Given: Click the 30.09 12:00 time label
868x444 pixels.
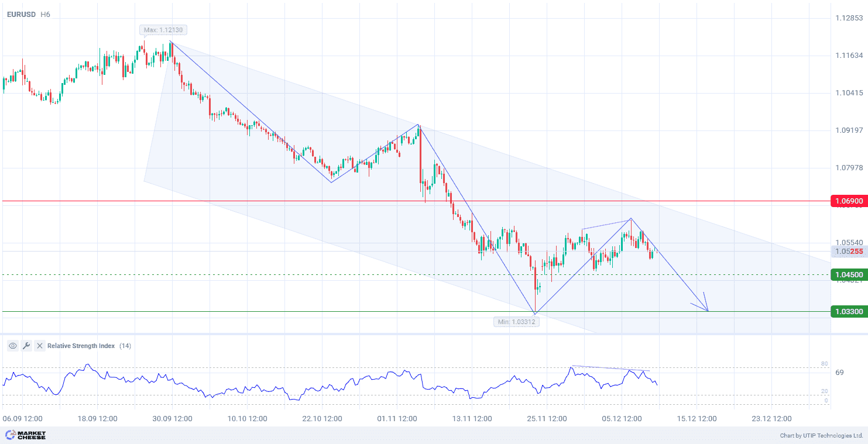Looking at the screenshot, I should click(x=172, y=419).
